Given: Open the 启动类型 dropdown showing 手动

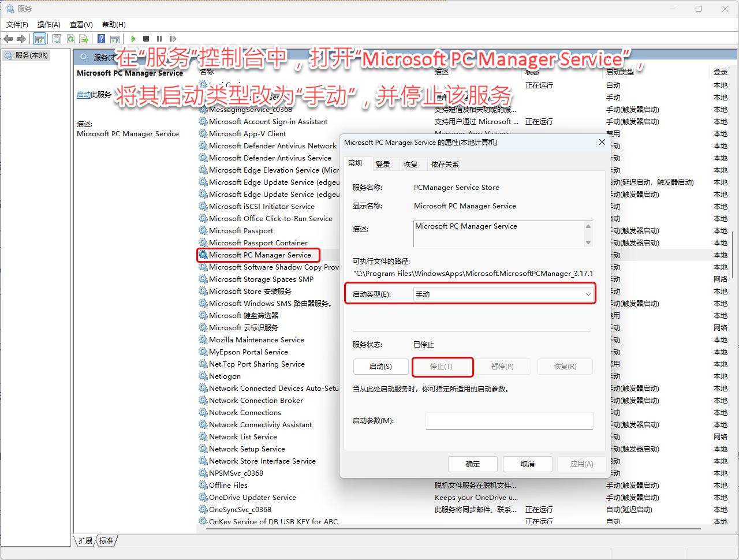Looking at the screenshot, I should click(x=503, y=294).
